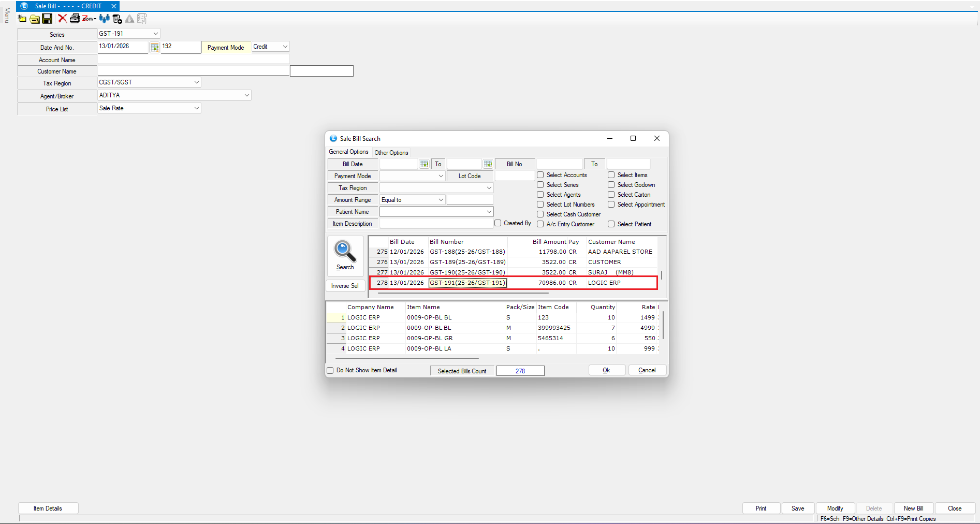Click the calculator with plus icon
This screenshot has height=524, width=980.
click(x=118, y=19)
